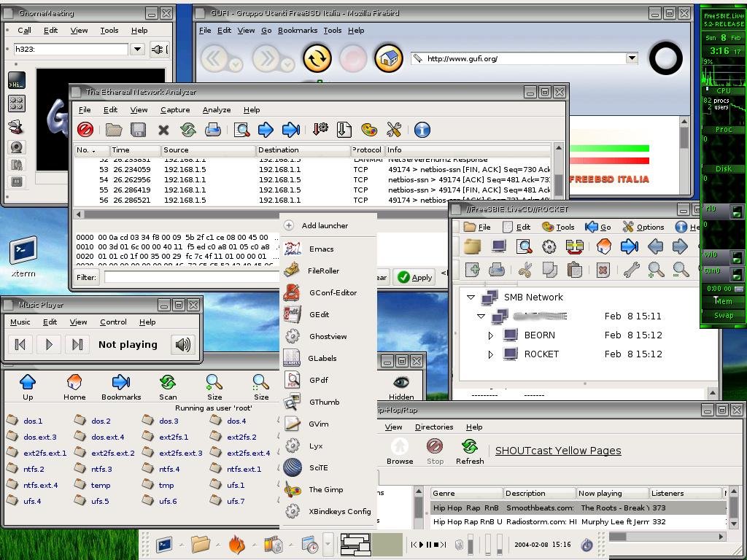Click streamtuner's horizontal scrollbar under station list
The height and width of the screenshot is (560, 747).
(667, 537)
